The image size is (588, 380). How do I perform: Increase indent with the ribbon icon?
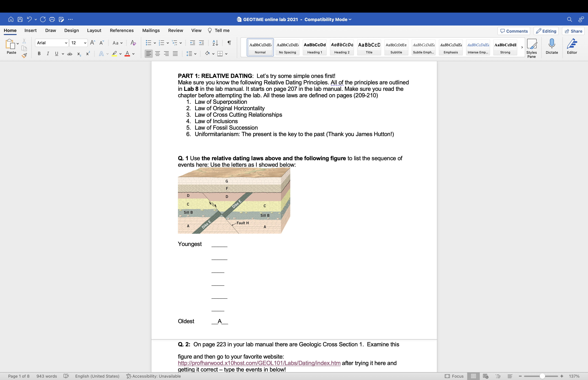click(x=201, y=43)
